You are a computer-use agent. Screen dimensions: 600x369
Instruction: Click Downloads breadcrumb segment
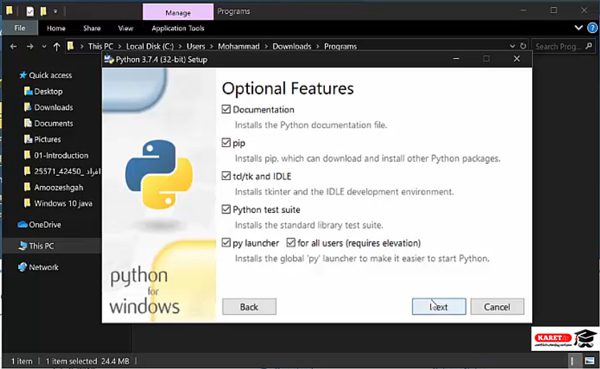coord(292,46)
